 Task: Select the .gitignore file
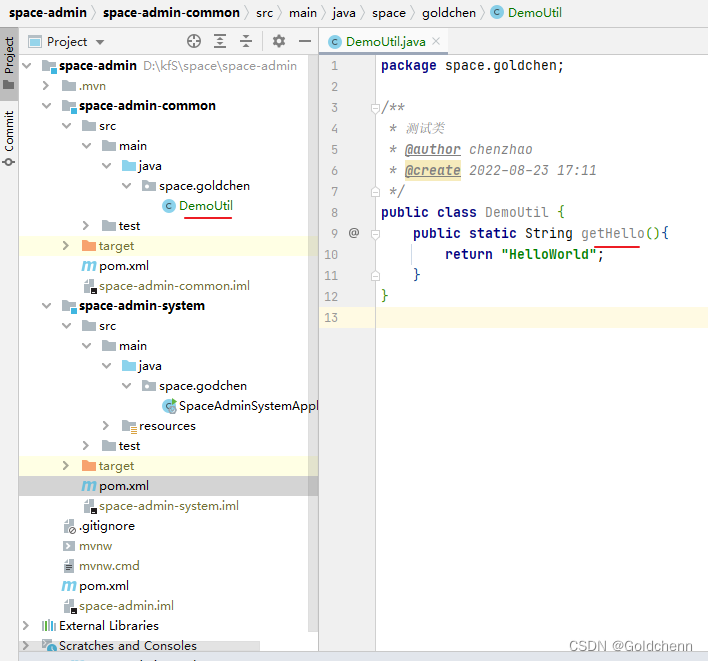tap(107, 526)
